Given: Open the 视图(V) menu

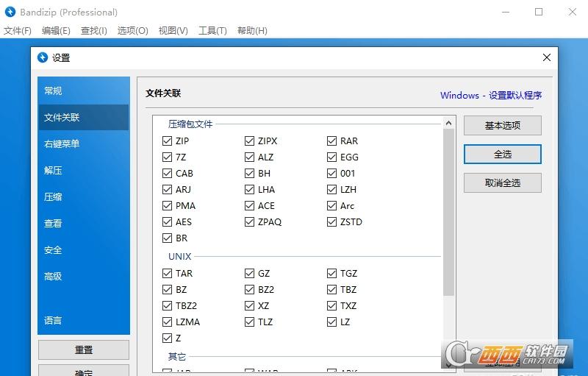Looking at the screenshot, I should tap(173, 30).
